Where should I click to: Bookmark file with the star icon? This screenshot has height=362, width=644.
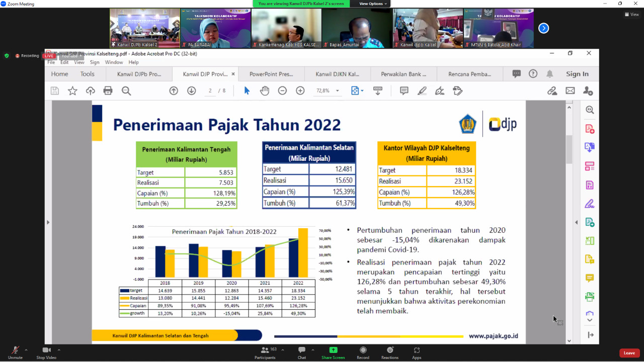pos(72,90)
